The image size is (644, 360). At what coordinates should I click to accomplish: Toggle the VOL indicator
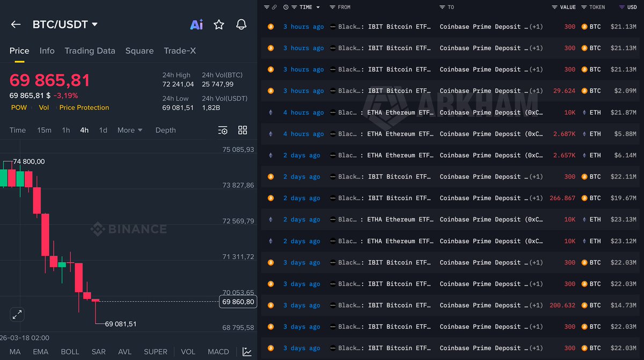pyautogui.click(x=188, y=352)
